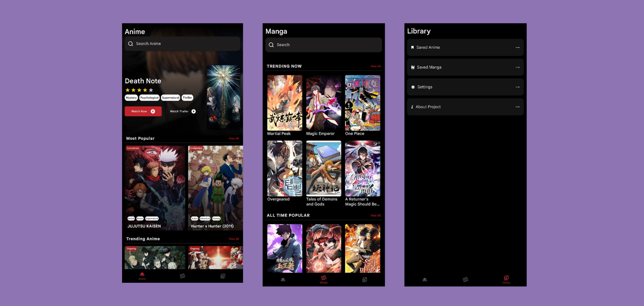The height and width of the screenshot is (306, 644).
Task: Open the Library tab icon in Anime screen's bottom bar
Action: click(223, 276)
